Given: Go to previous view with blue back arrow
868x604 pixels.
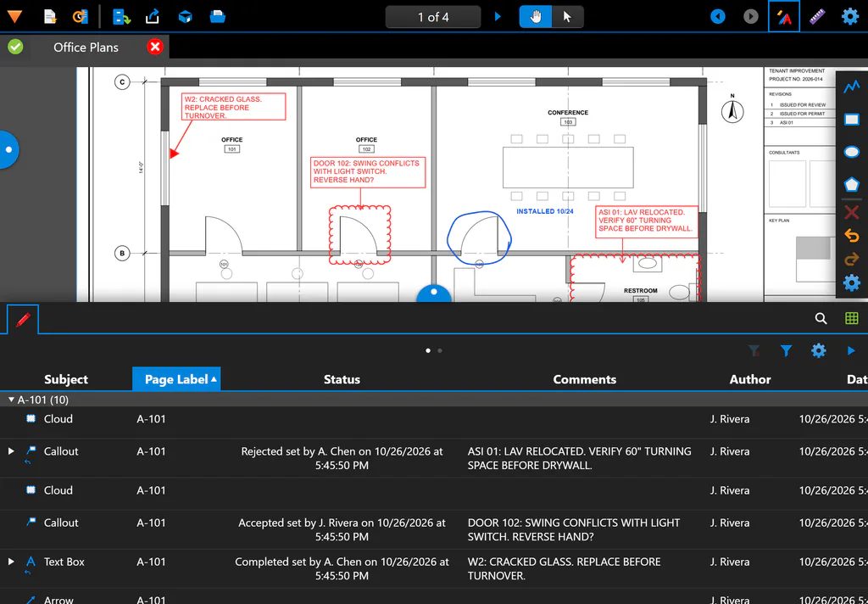Looking at the screenshot, I should click(x=718, y=17).
